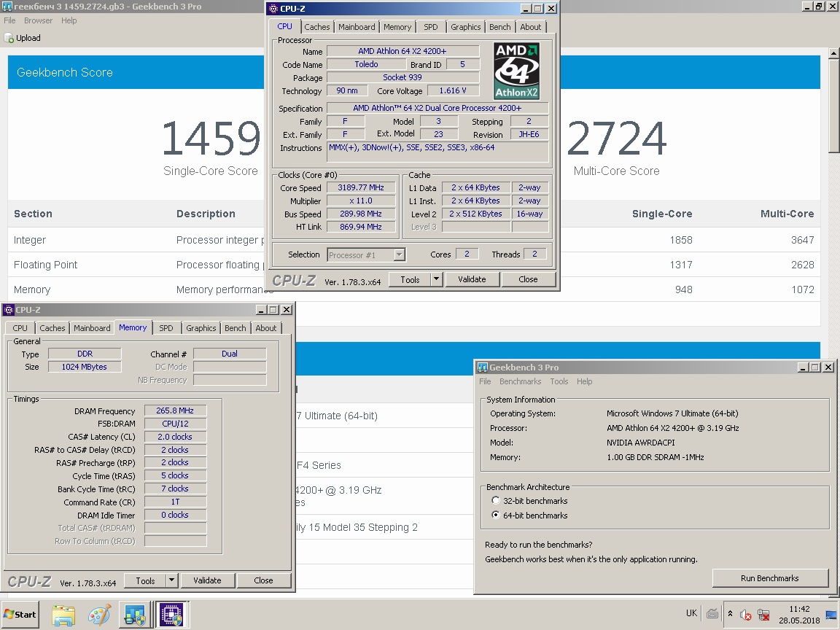This screenshot has width=840, height=630.
Task: Click Run Benchmarks button
Action: [x=770, y=578]
